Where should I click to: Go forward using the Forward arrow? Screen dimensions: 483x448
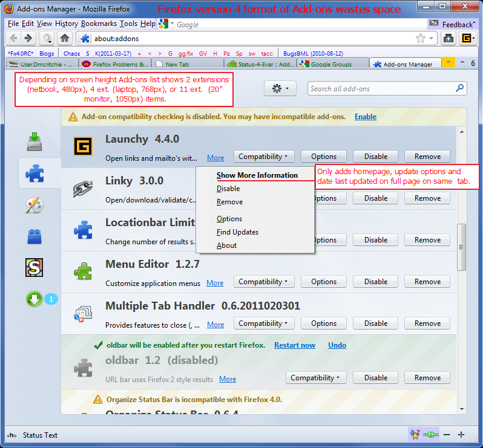(28, 39)
